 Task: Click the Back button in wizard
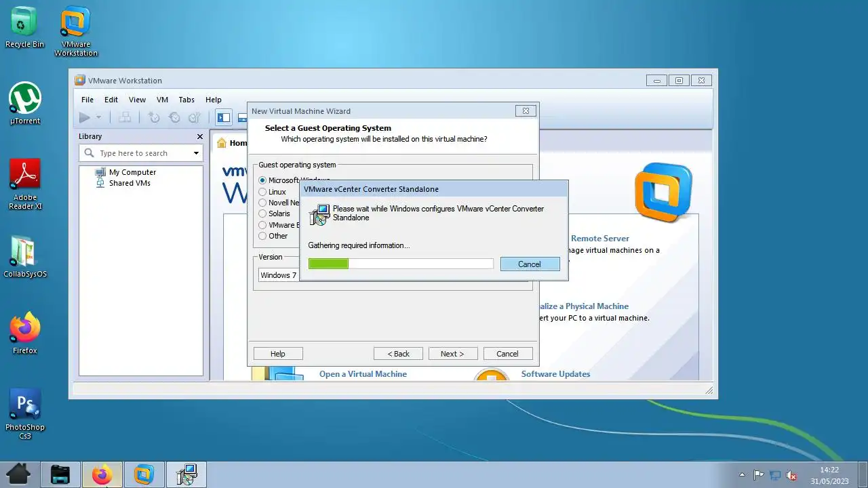tap(399, 354)
